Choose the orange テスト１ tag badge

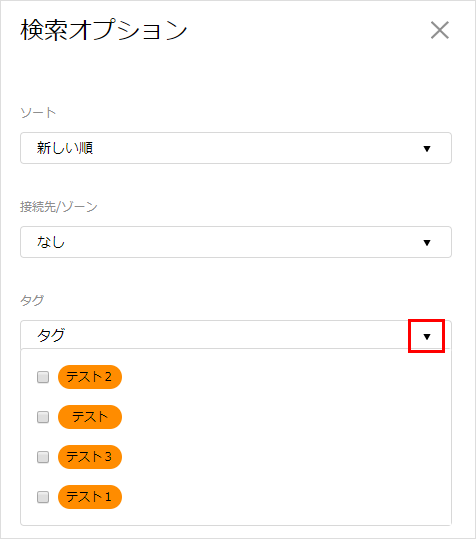click(90, 497)
